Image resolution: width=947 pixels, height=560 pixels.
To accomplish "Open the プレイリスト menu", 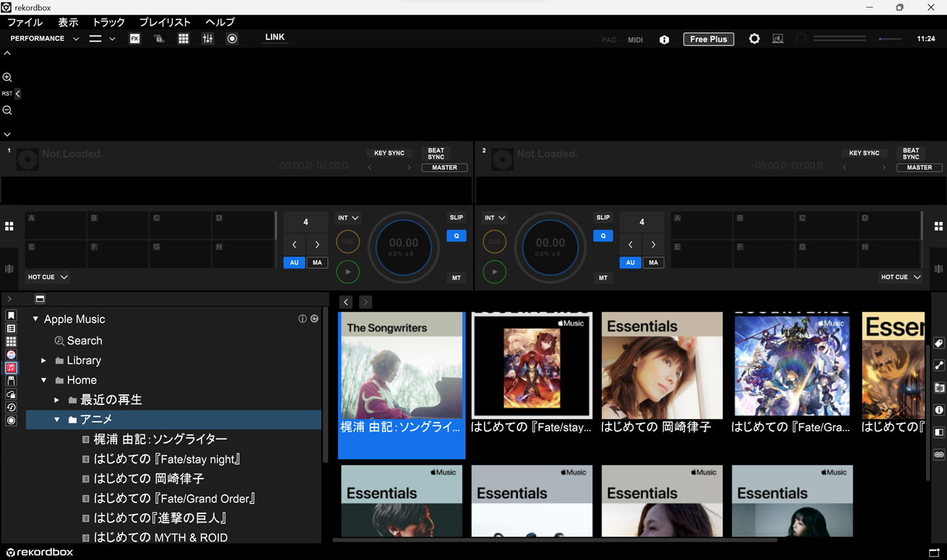I will click(x=165, y=22).
